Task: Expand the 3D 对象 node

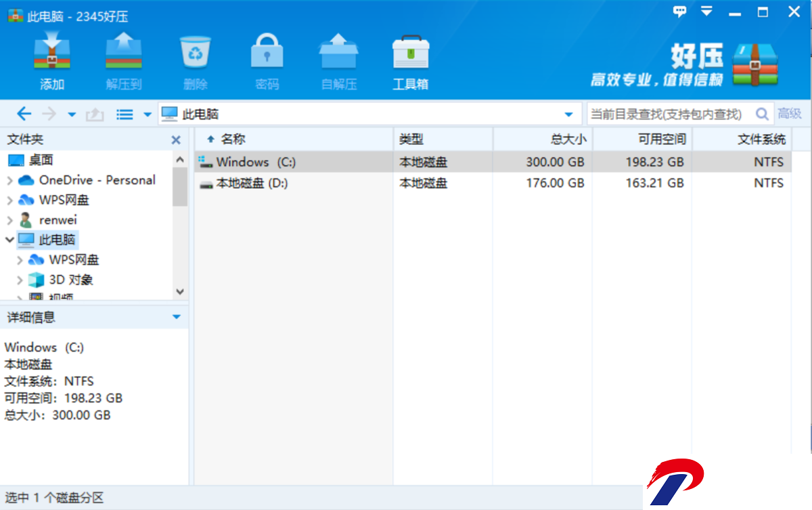Action: pos(20,280)
